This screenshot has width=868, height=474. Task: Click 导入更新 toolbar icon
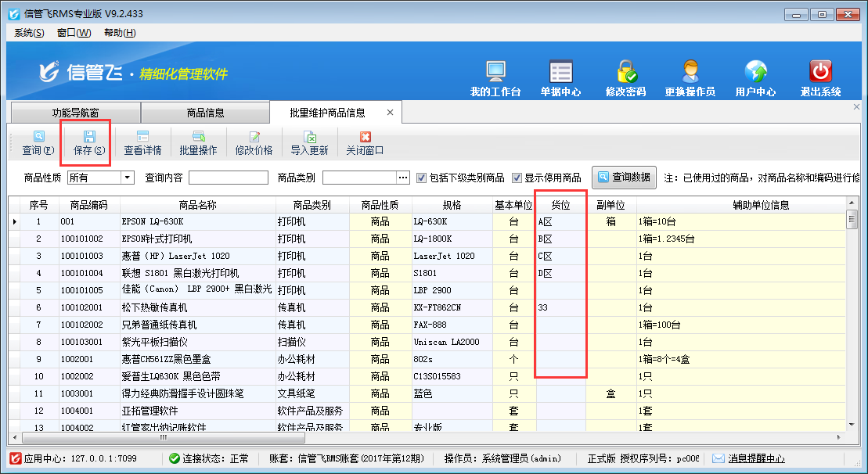(309, 142)
